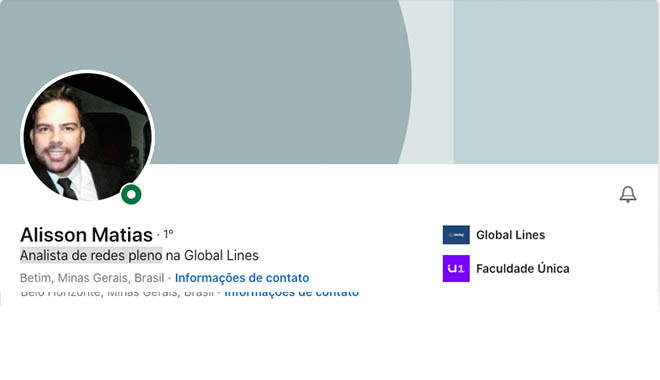Click the notification bell icon
Screen dimensions: 660x380
(628, 194)
